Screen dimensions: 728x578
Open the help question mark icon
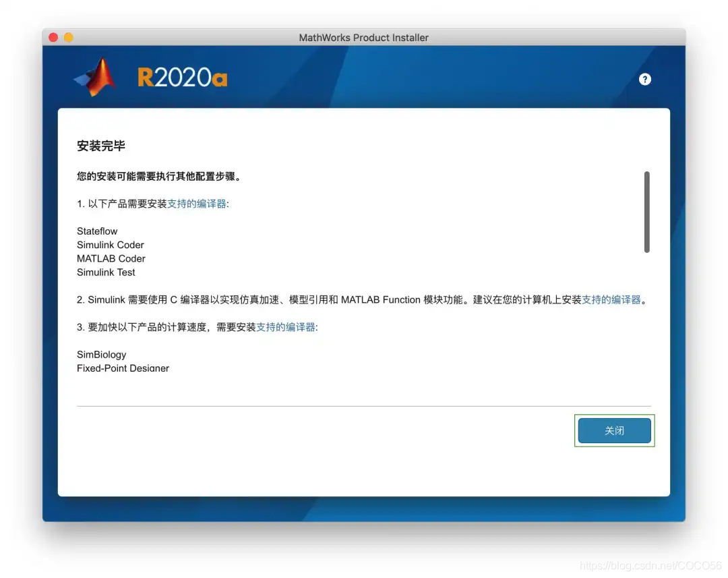644,80
